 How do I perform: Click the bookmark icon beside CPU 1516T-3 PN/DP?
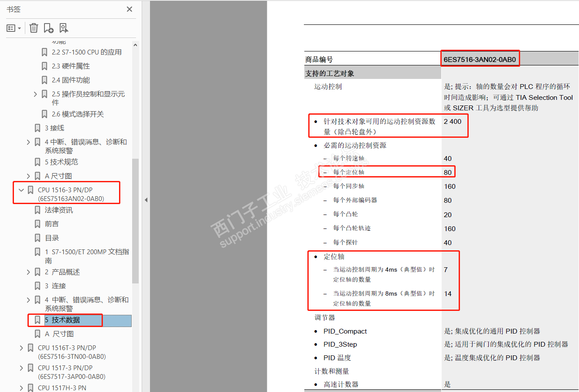click(x=31, y=348)
